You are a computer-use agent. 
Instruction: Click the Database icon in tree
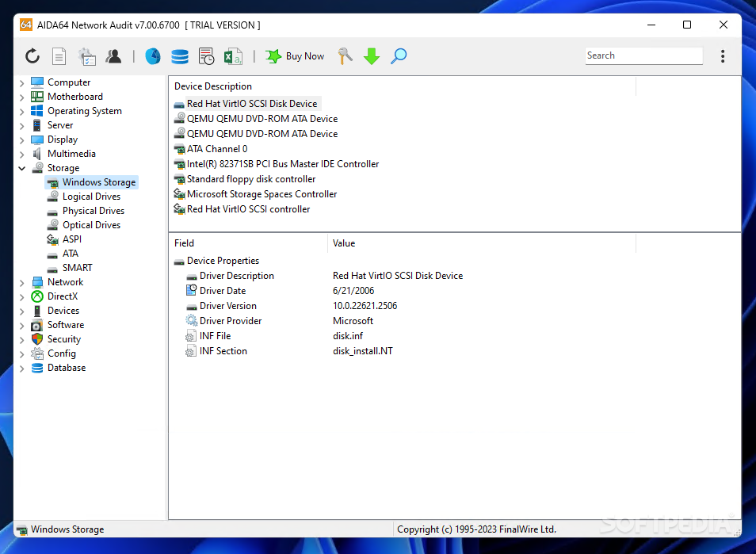[37, 368]
